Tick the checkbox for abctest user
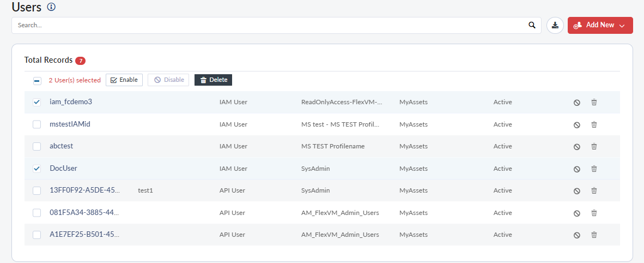Image resolution: width=644 pixels, height=263 pixels. coord(37,146)
